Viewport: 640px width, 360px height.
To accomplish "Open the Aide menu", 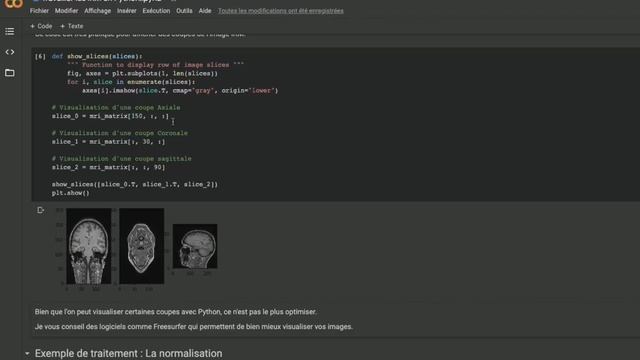I will coord(205,11).
